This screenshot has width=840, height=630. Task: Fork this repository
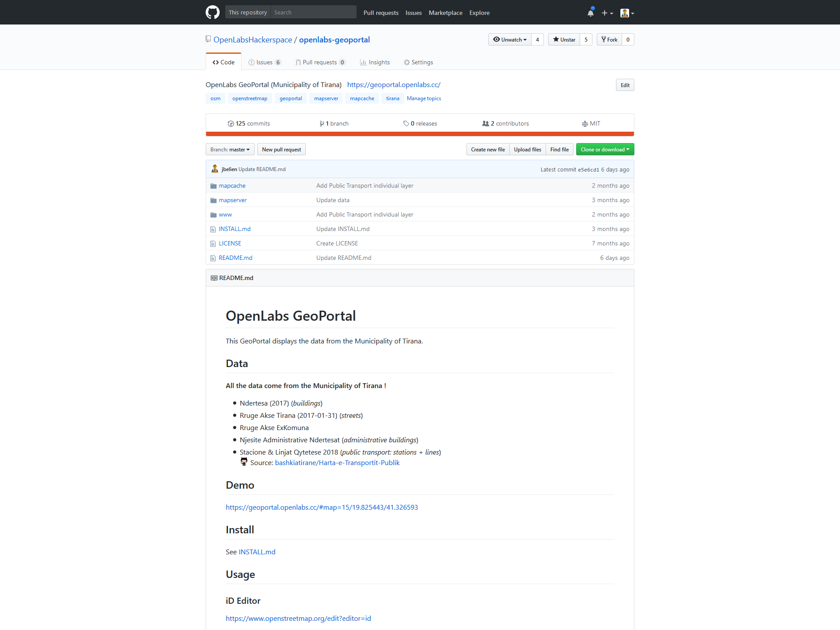click(609, 40)
